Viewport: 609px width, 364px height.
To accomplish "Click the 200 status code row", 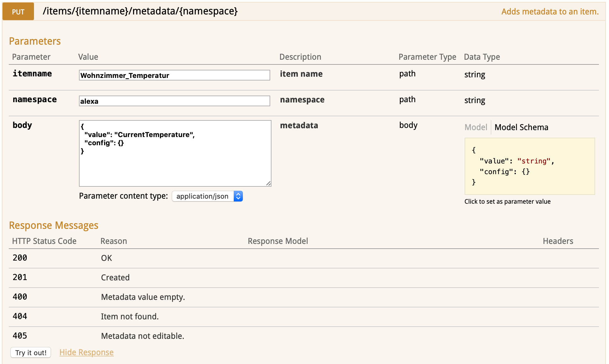I will (x=20, y=258).
